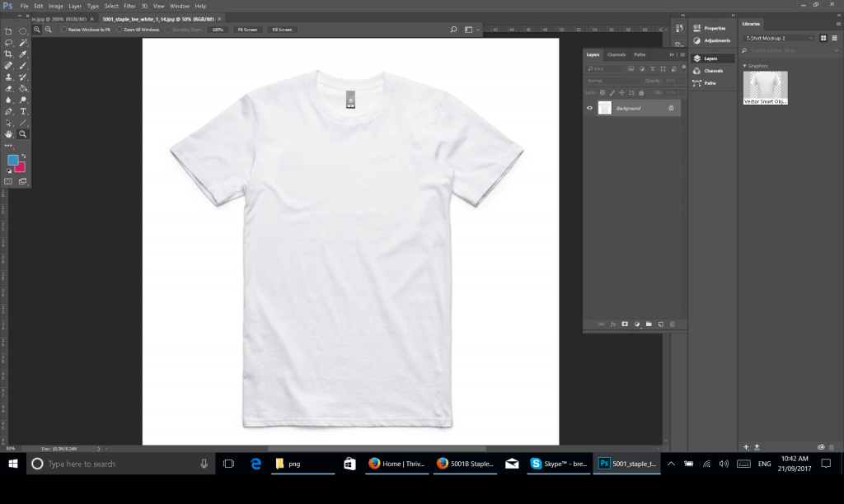Select the Eyedropper tool
Screen dimensions: 844x504
[23, 54]
